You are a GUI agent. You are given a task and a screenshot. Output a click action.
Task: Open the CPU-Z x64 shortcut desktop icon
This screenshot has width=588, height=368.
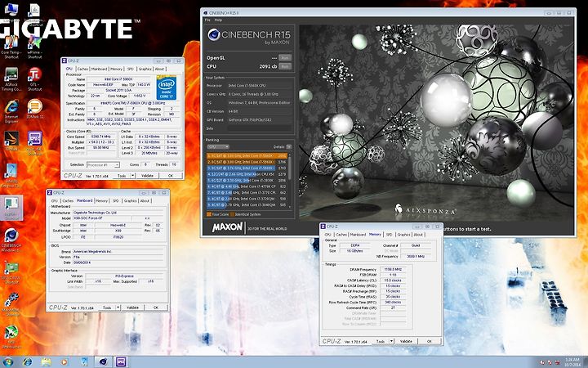point(34,143)
